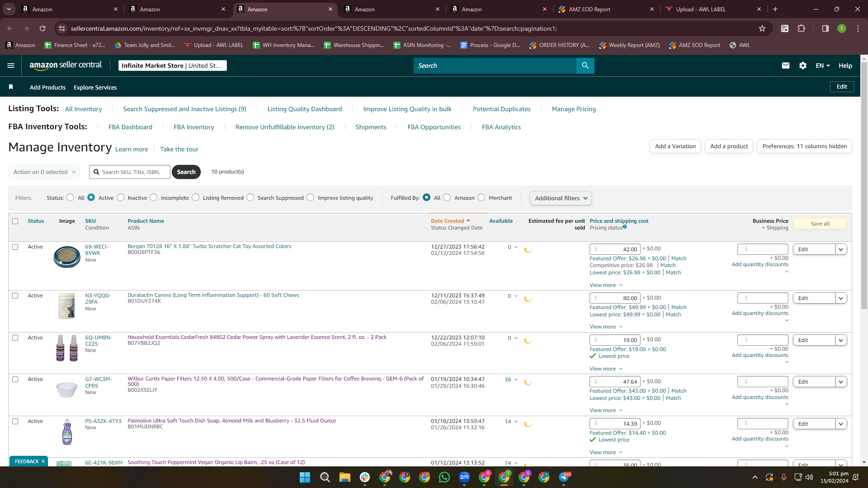Expand View more for the Bergan row
This screenshot has width=868, height=488.
pyautogui.click(x=606, y=285)
